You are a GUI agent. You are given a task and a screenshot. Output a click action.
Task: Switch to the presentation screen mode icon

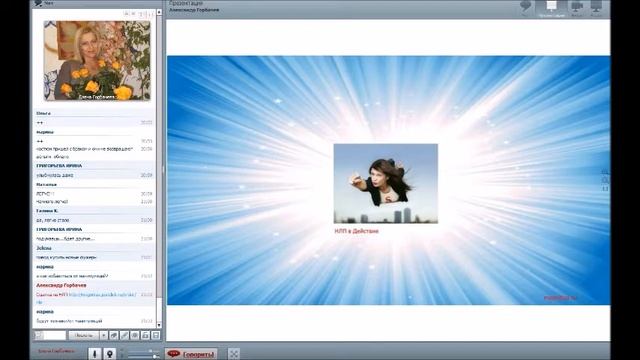pyautogui.click(x=551, y=7)
